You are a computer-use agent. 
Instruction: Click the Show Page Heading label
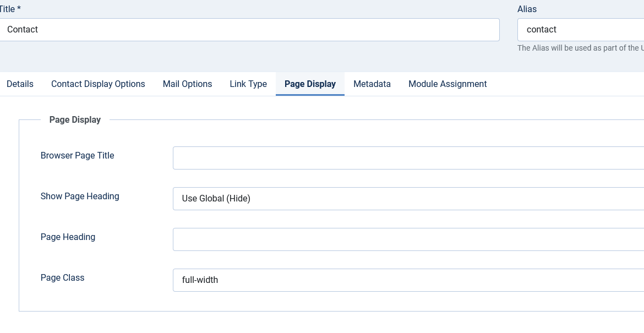(x=80, y=196)
